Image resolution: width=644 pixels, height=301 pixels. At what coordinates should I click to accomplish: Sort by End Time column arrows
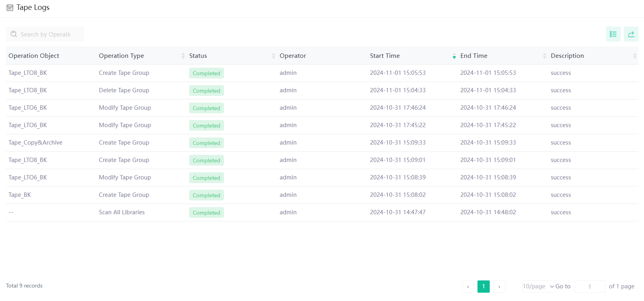[x=544, y=56]
